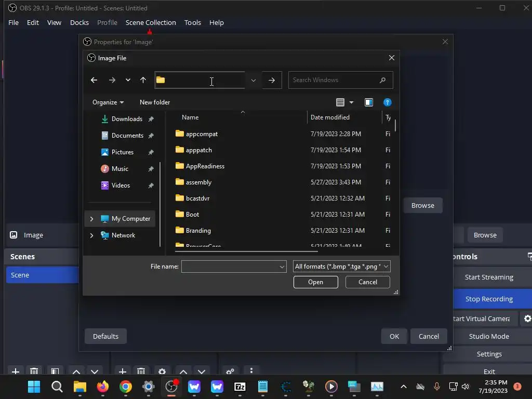This screenshot has width=532, height=399.
Task: Open the File menu
Action: pos(14,22)
